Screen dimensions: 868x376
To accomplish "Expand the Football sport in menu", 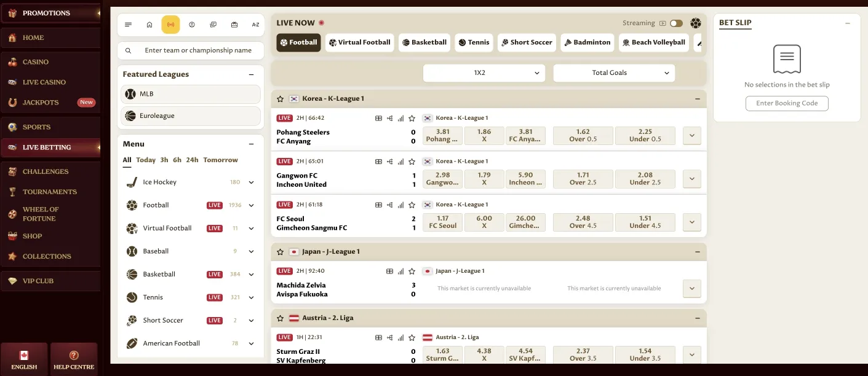I will tap(252, 205).
